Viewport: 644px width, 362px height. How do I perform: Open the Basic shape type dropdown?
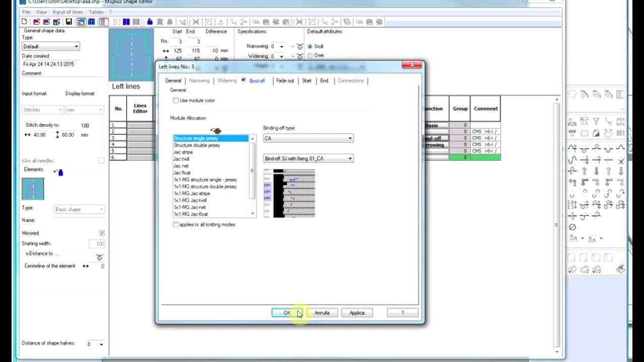[79, 209]
